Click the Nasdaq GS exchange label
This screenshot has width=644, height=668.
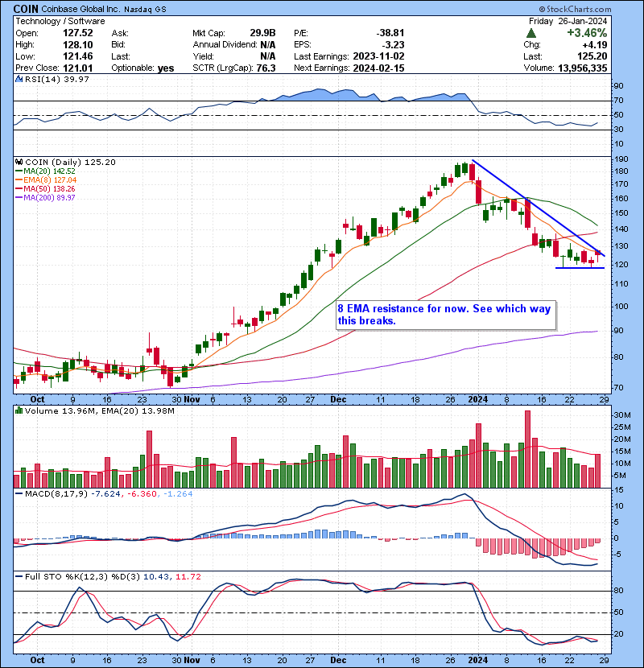click(x=146, y=10)
